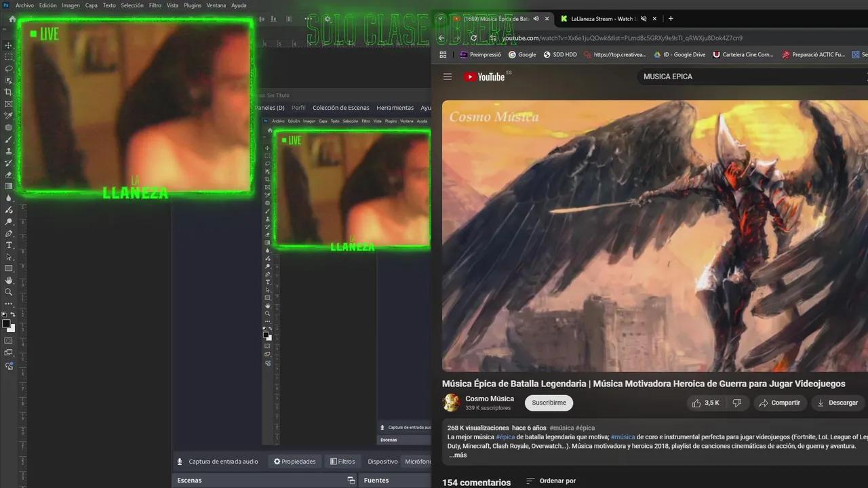Open the Cosmo Música channel name link
Screen dimensions: 868x488
490,399
